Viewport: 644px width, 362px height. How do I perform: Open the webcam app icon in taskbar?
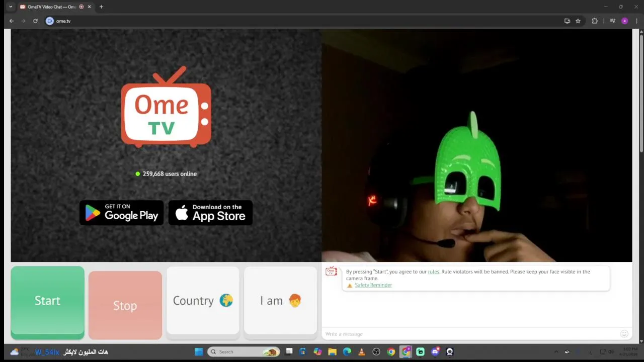[450, 352]
